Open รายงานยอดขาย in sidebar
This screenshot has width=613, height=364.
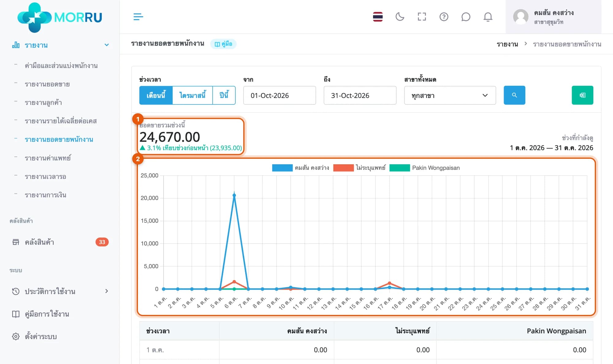click(x=47, y=84)
